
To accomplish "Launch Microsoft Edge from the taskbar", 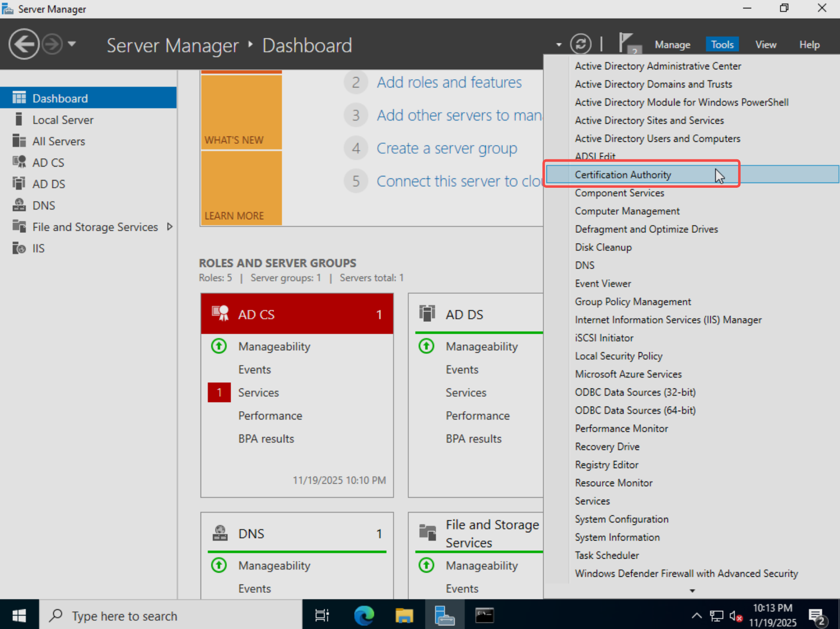I will click(x=364, y=615).
